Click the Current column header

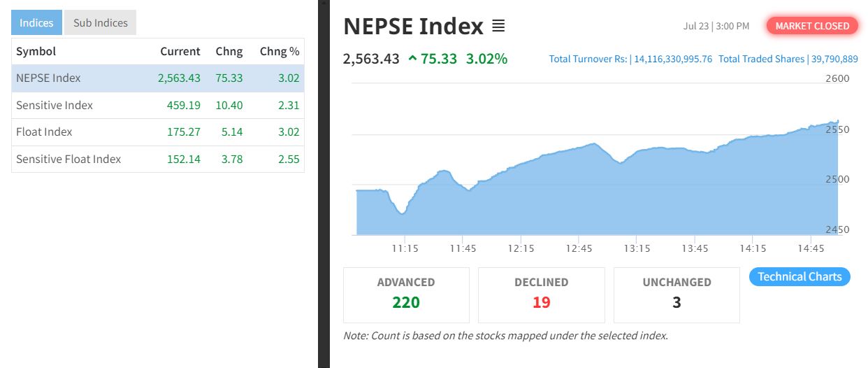point(180,52)
